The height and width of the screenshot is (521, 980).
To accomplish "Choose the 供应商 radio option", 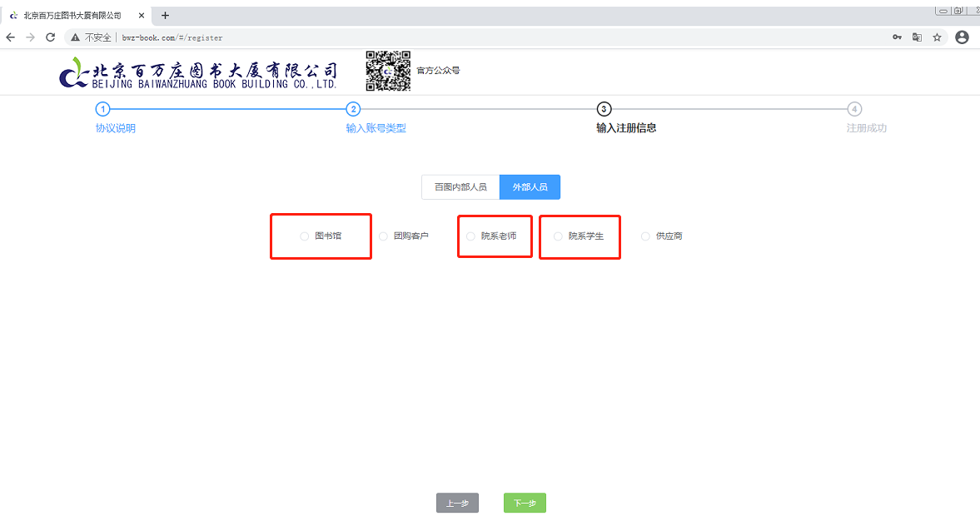I will tap(646, 236).
